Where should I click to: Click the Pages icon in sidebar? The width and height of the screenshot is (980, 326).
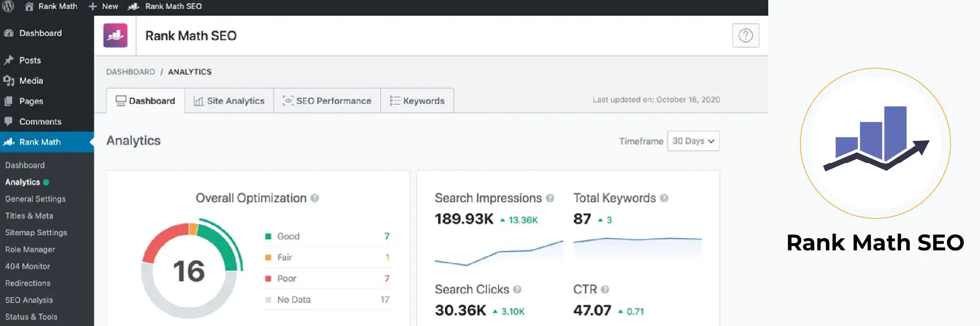[x=8, y=101]
